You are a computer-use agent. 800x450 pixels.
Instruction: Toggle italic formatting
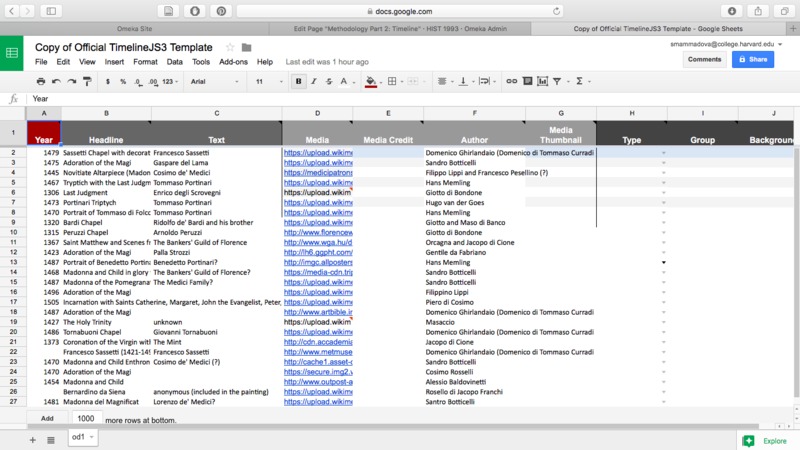pyautogui.click(x=314, y=81)
